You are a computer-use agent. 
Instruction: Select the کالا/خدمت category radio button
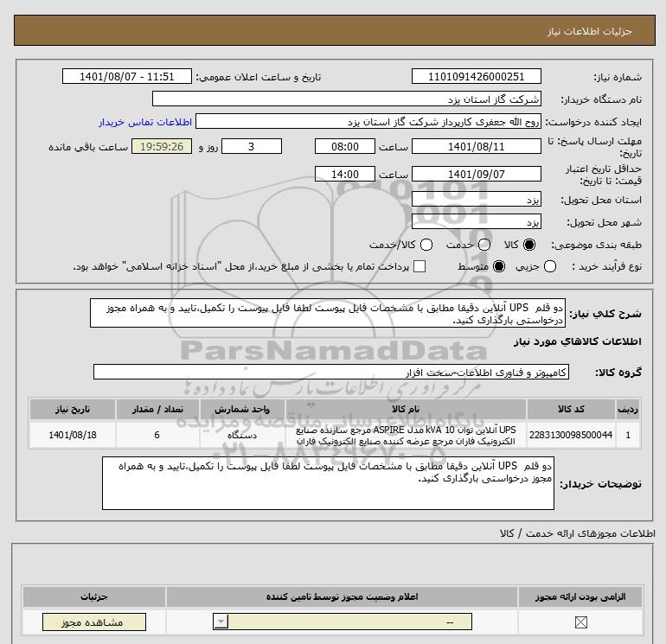click(426, 245)
